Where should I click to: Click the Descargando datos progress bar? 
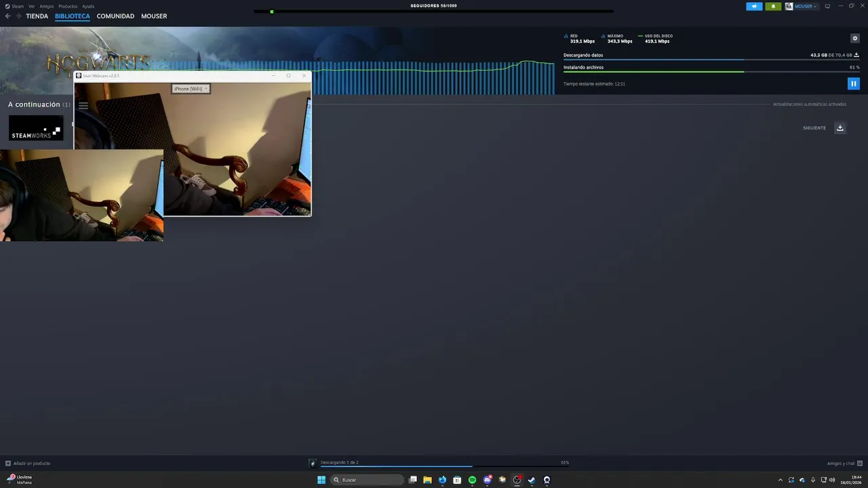711,60
